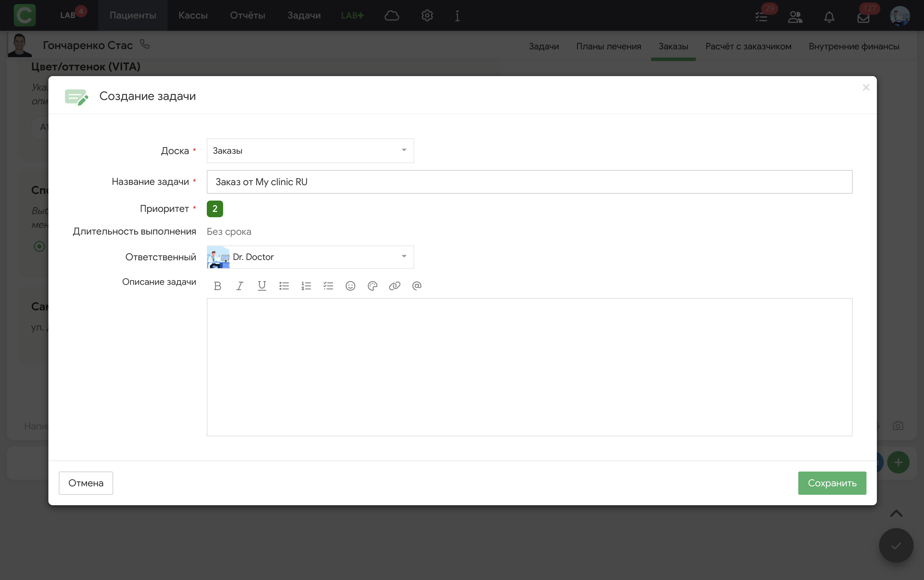The height and width of the screenshot is (580, 924).
Task: Click the Отмена button
Action: coord(86,483)
